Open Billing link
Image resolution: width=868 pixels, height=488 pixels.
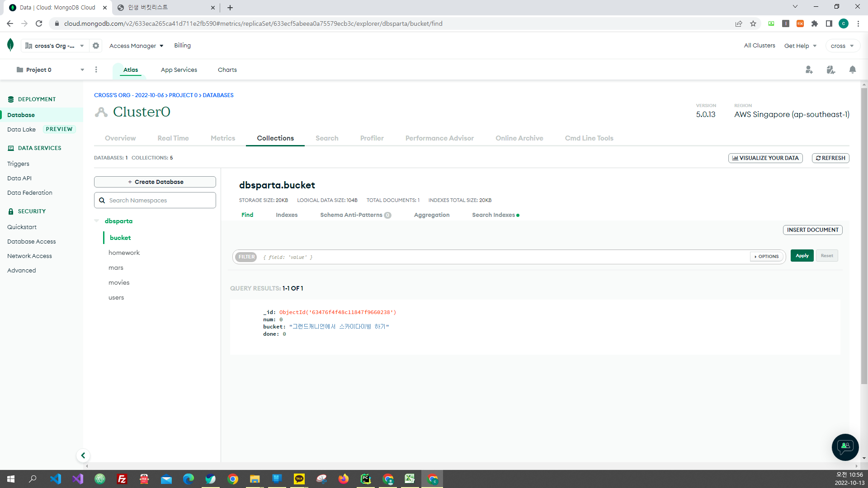(182, 46)
